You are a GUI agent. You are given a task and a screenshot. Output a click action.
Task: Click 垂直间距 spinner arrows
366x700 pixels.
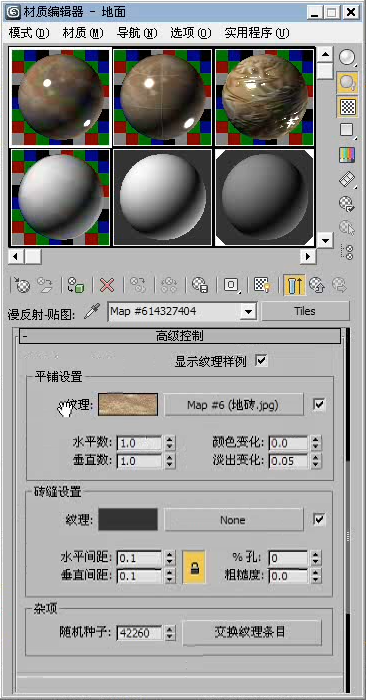[170, 576]
